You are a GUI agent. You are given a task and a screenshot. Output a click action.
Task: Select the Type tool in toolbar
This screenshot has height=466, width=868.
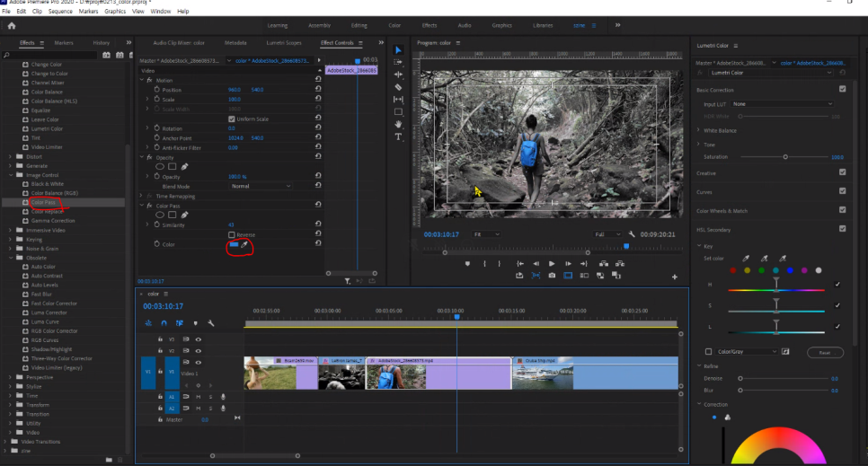[x=398, y=136]
